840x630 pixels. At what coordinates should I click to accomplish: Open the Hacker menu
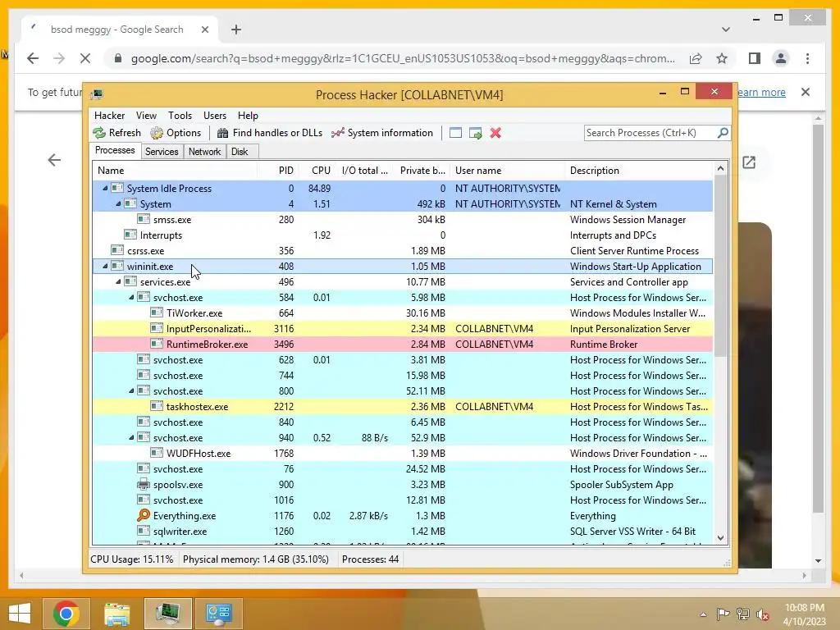pyautogui.click(x=109, y=115)
